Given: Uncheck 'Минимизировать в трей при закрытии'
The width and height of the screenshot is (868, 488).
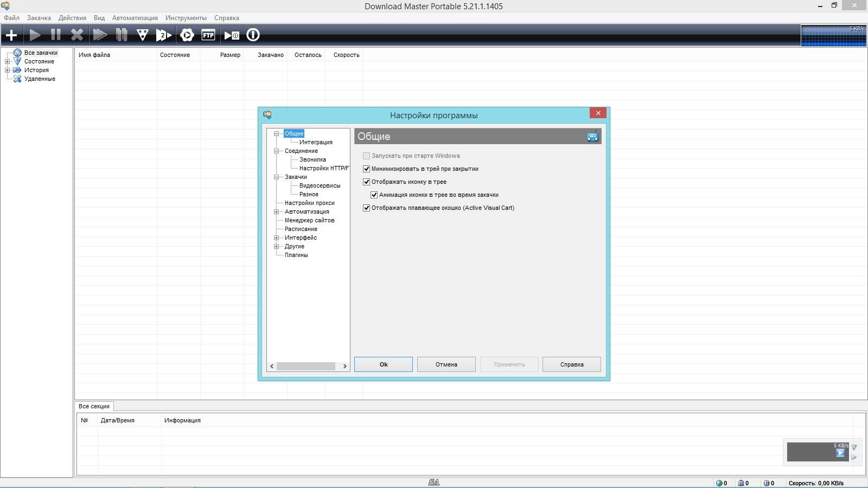Looking at the screenshot, I should (366, 169).
